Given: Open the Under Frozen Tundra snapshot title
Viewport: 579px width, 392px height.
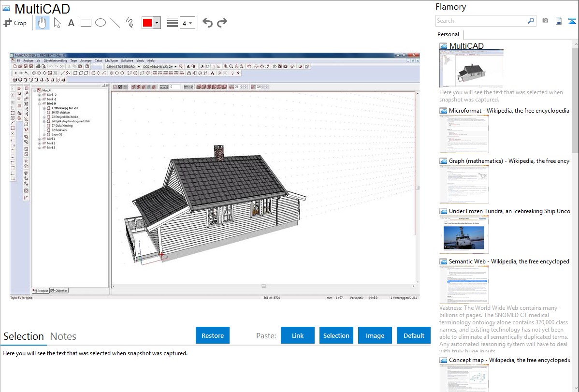Looking at the screenshot, I should (x=509, y=211).
